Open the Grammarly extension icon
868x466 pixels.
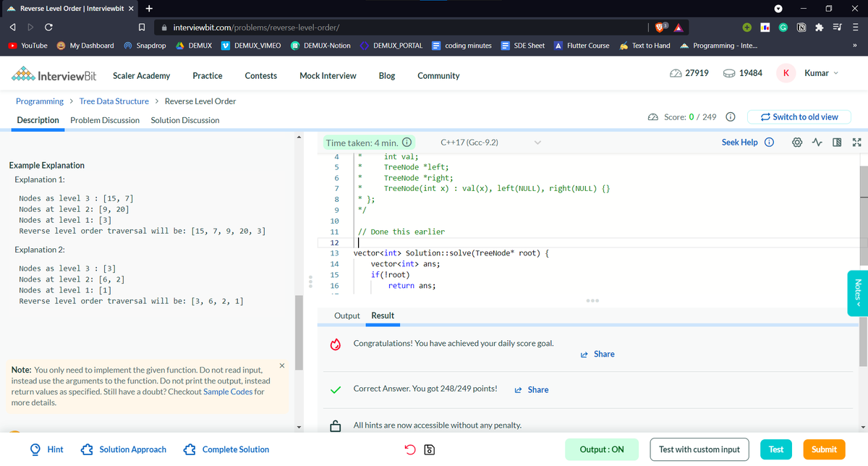[784, 27]
